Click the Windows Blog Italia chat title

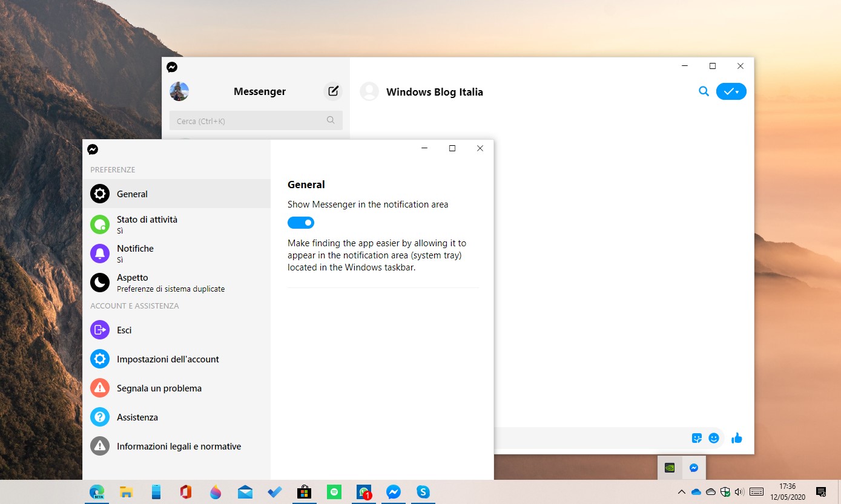coord(435,92)
